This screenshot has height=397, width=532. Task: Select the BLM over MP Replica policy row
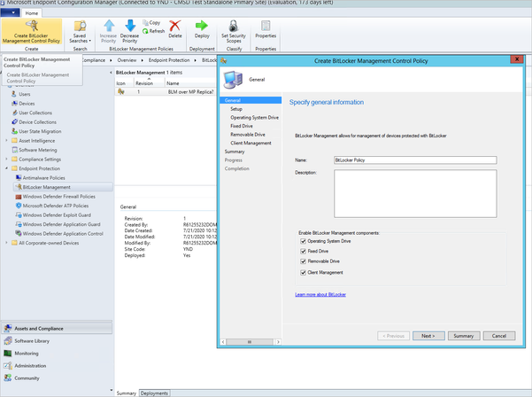pos(166,92)
